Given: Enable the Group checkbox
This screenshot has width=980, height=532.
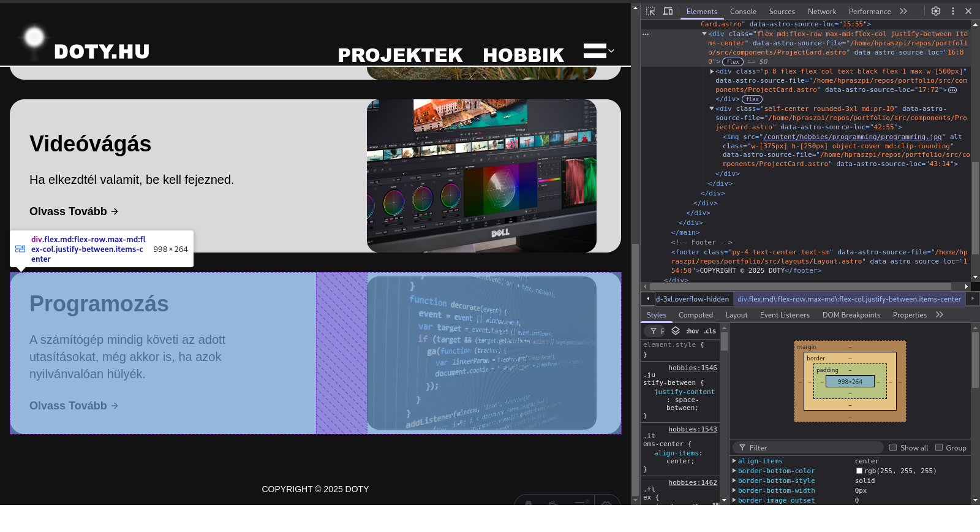Looking at the screenshot, I should pyautogui.click(x=939, y=447).
